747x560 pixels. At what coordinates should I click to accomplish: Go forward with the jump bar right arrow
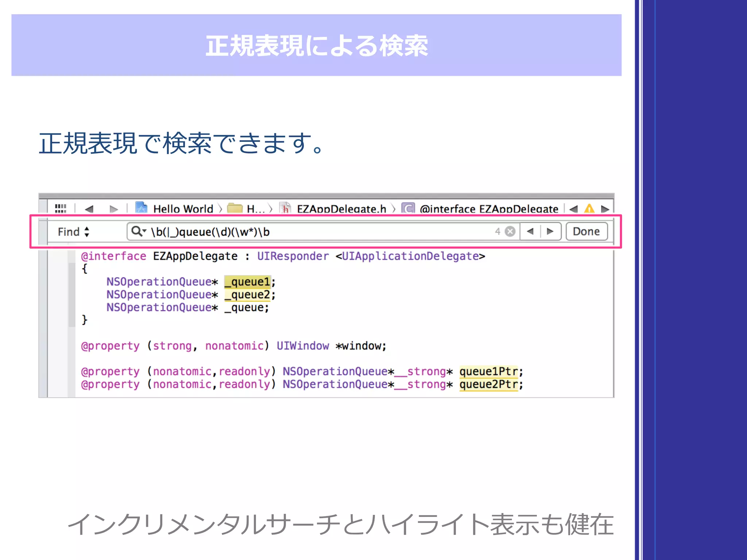click(x=114, y=209)
